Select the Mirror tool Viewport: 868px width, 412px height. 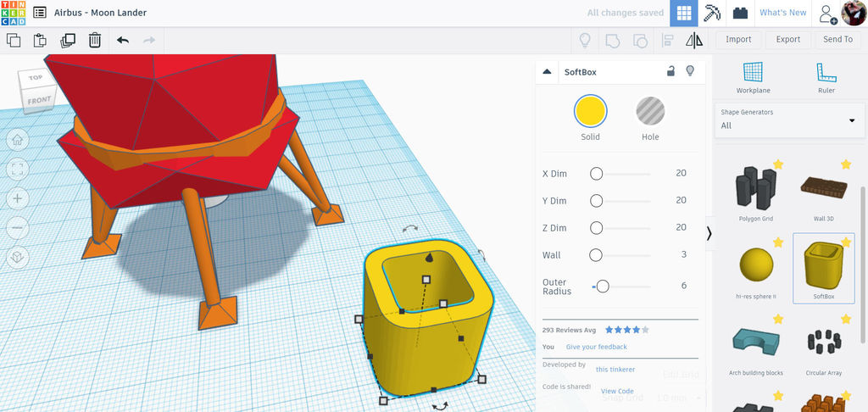click(x=694, y=40)
